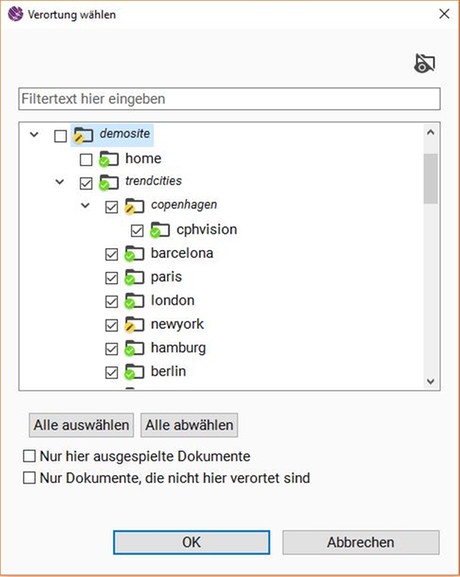This screenshot has width=460, height=577.
Task: Collapse the copenhagen tree node
Action: click(85, 205)
